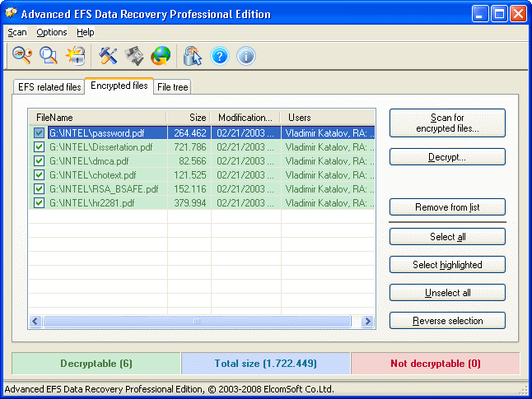Show the About info icon
Image resolution: width=532 pixels, height=399 pixels.
tap(245, 55)
